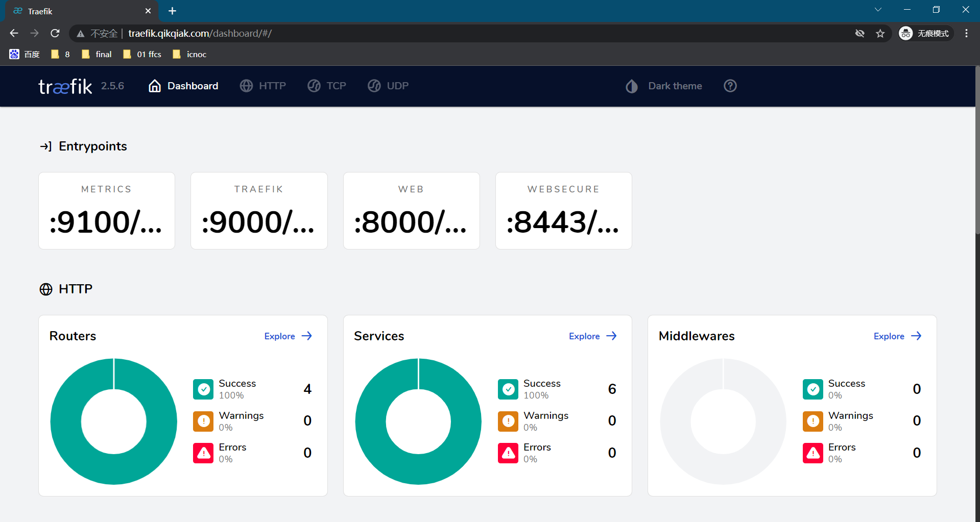Open the 百度 bookmark
The width and height of the screenshot is (980, 522).
(x=25, y=54)
